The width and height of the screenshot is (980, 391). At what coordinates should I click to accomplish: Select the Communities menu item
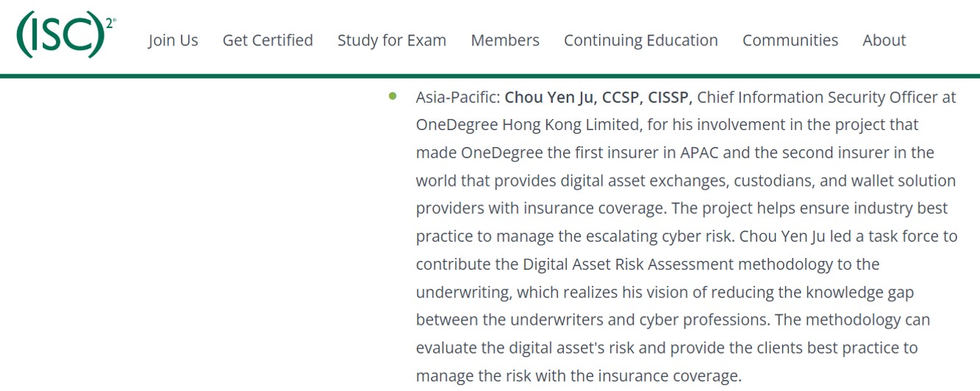pos(790,40)
